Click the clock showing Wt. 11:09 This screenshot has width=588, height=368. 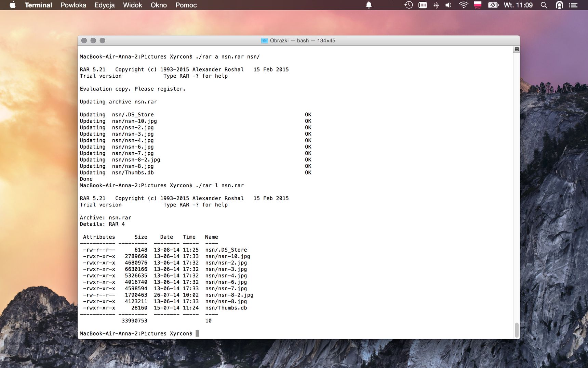pyautogui.click(x=518, y=5)
